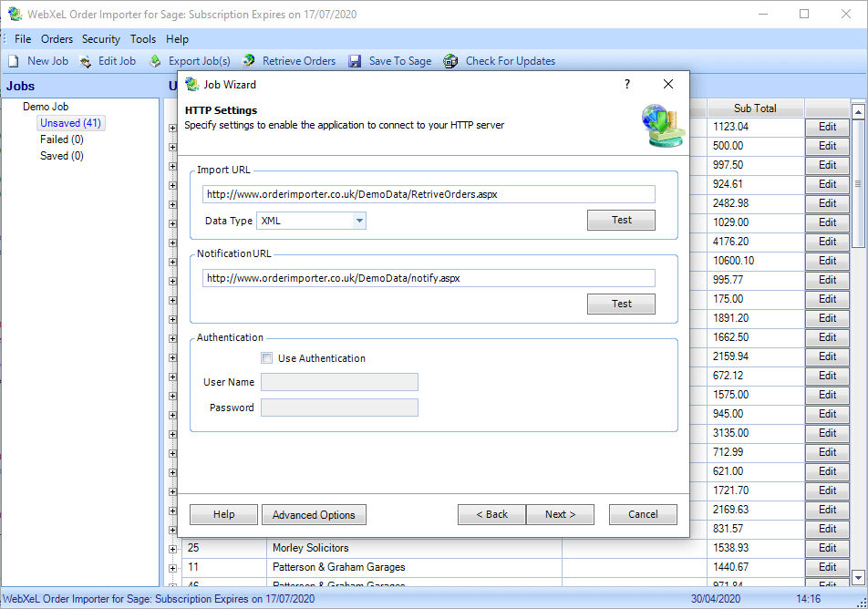Viewport: 868px width, 609px height.
Task: Click the Sub Total column header
Action: [x=755, y=108]
